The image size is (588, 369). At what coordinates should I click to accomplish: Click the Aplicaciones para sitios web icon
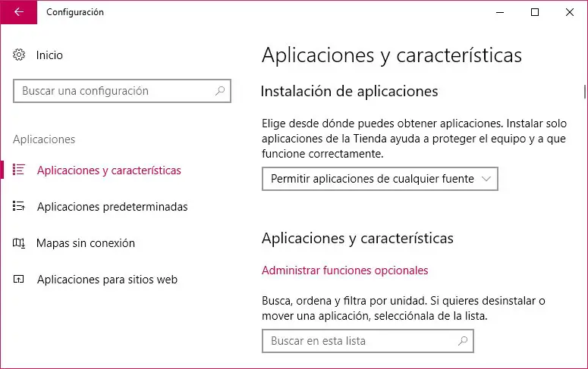(20, 280)
